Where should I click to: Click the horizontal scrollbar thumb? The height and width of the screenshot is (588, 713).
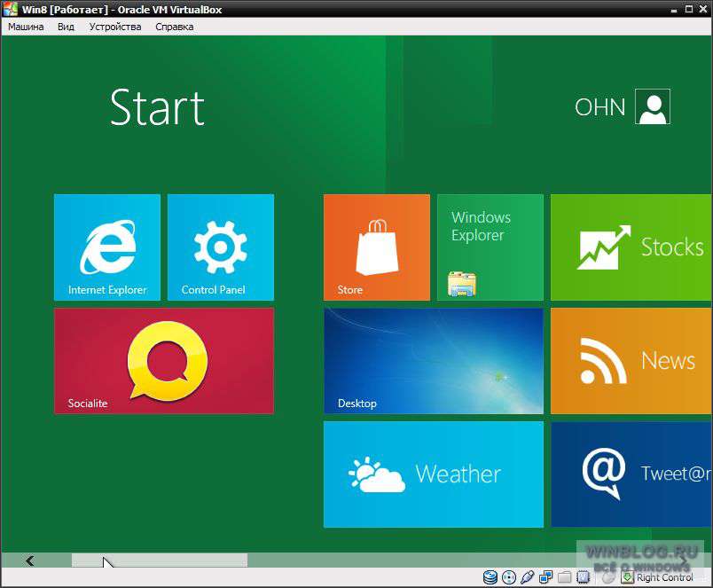160,561
